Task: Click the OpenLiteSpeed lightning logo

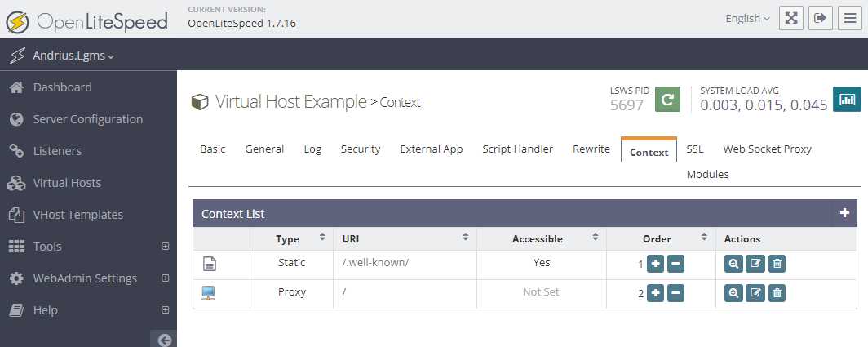Action: (17, 22)
